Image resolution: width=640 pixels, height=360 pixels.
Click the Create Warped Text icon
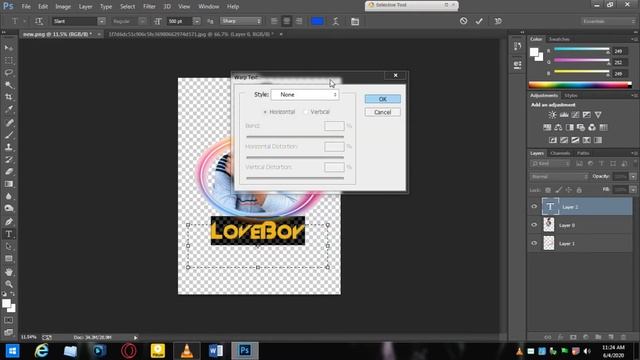(x=336, y=21)
